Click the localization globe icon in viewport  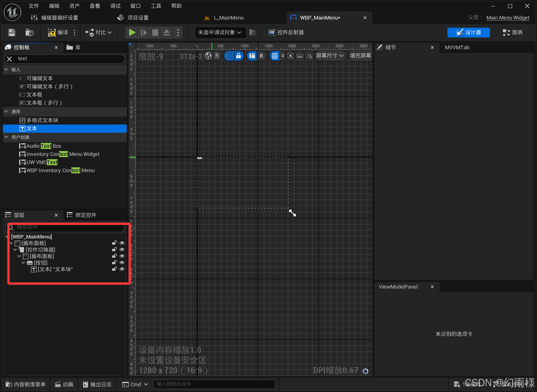click(209, 56)
